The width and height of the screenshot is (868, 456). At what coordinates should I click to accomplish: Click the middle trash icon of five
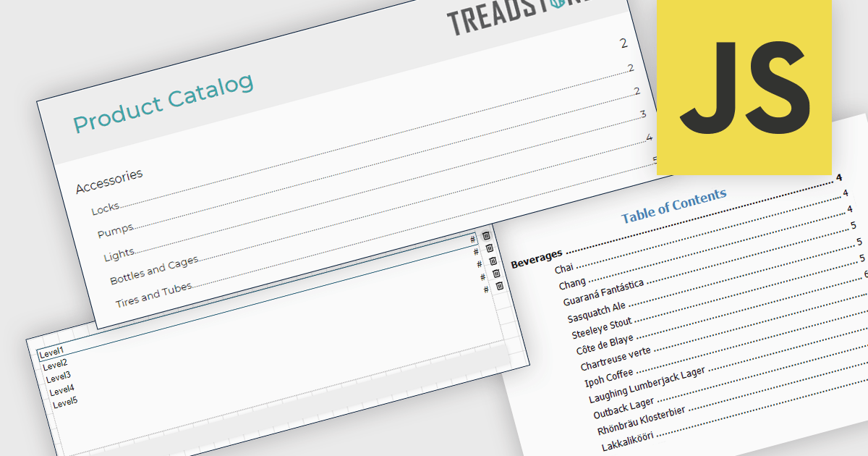point(493,261)
